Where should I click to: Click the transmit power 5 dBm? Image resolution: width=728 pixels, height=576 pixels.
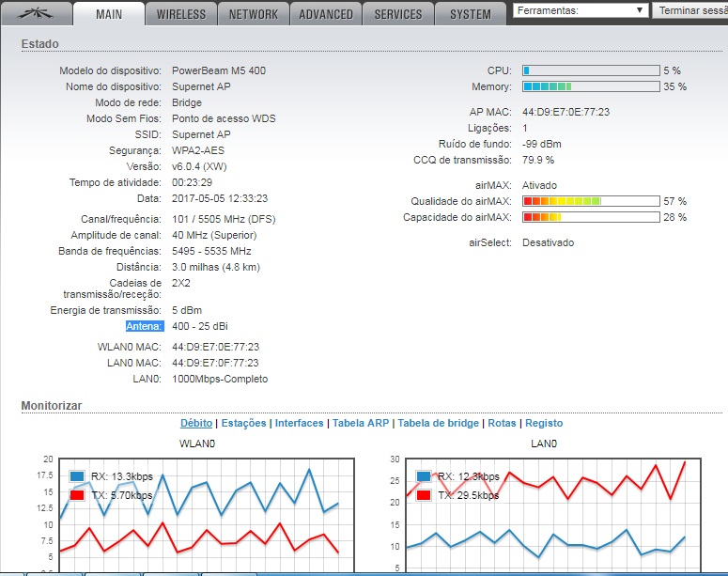187,310
